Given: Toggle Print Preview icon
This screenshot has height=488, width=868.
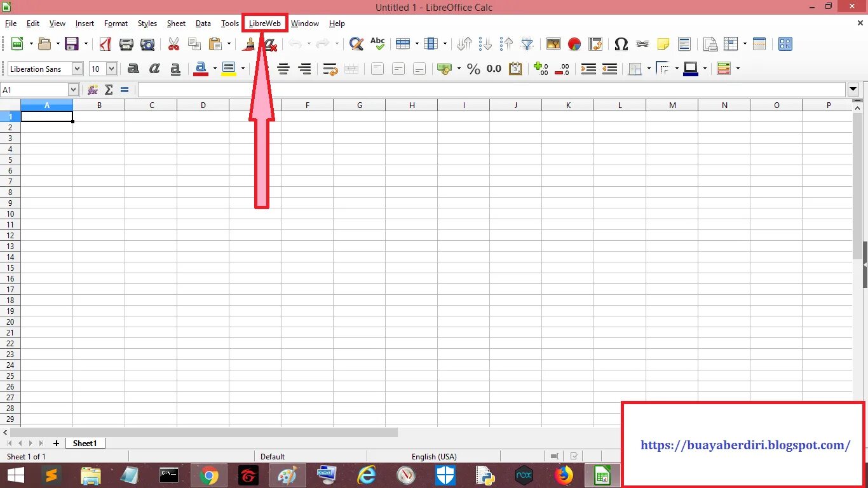Looking at the screenshot, I should [x=147, y=44].
